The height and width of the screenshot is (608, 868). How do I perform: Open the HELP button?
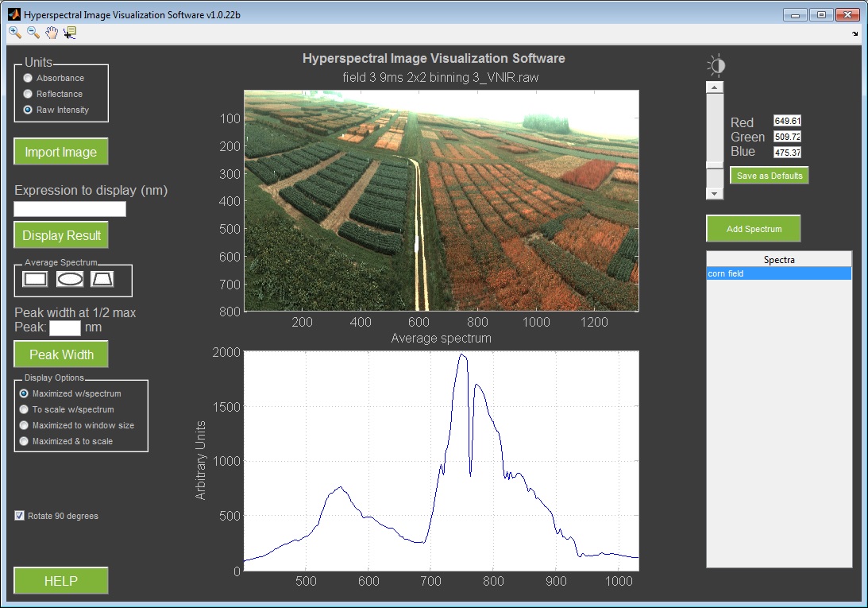[60, 580]
